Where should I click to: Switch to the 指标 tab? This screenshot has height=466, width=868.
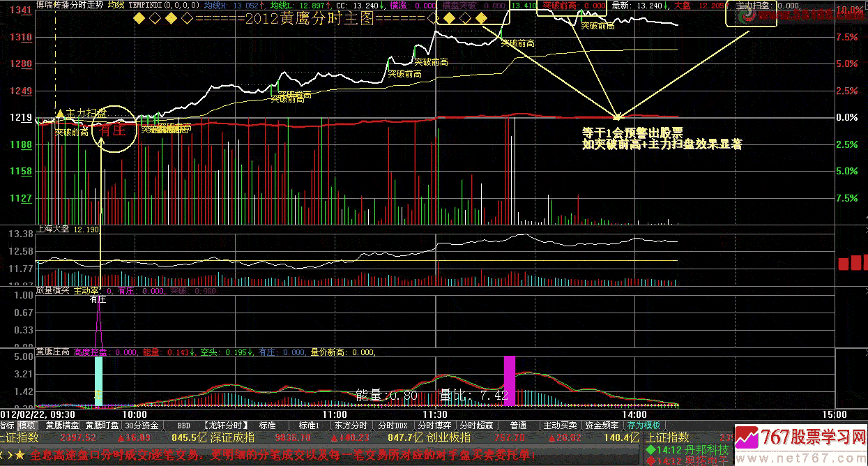(x=7, y=425)
